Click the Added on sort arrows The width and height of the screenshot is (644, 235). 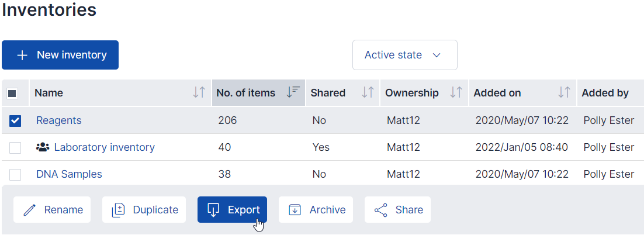click(x=564, y=92)
